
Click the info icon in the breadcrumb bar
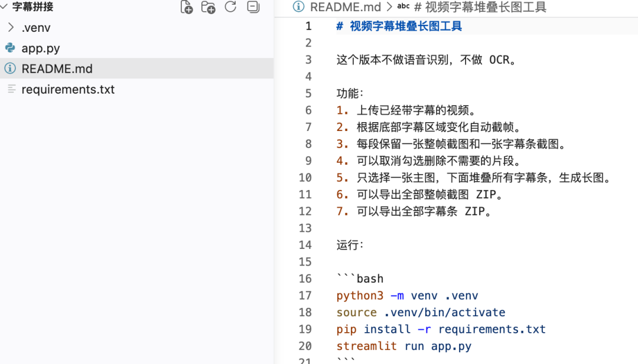[298, 6]
